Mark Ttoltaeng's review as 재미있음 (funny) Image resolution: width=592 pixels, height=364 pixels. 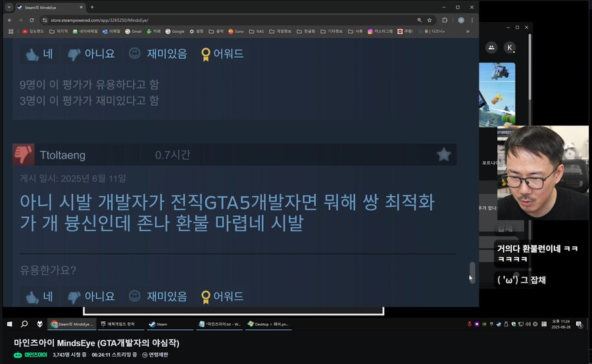pyautogui.click(x=157, y=296)
